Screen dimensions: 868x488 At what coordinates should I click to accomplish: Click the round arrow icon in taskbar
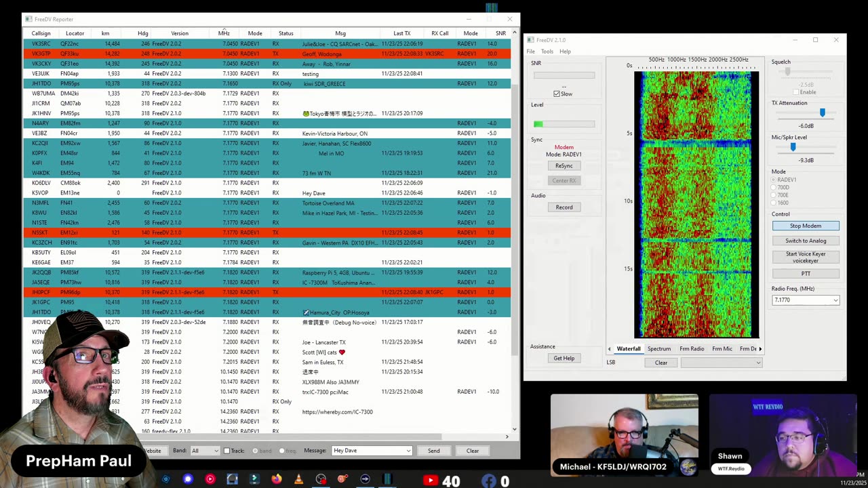pyautogui.click(x=365, y=479)
